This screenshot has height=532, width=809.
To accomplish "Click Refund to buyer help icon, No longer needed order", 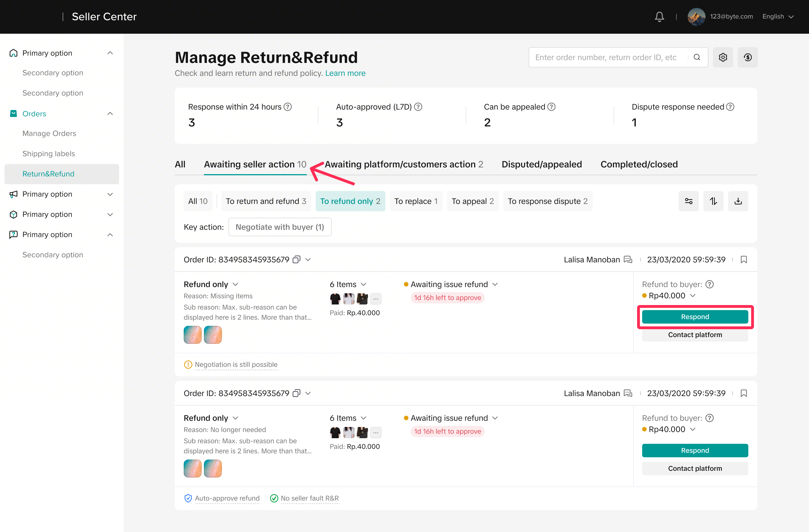I will (709, 418).
